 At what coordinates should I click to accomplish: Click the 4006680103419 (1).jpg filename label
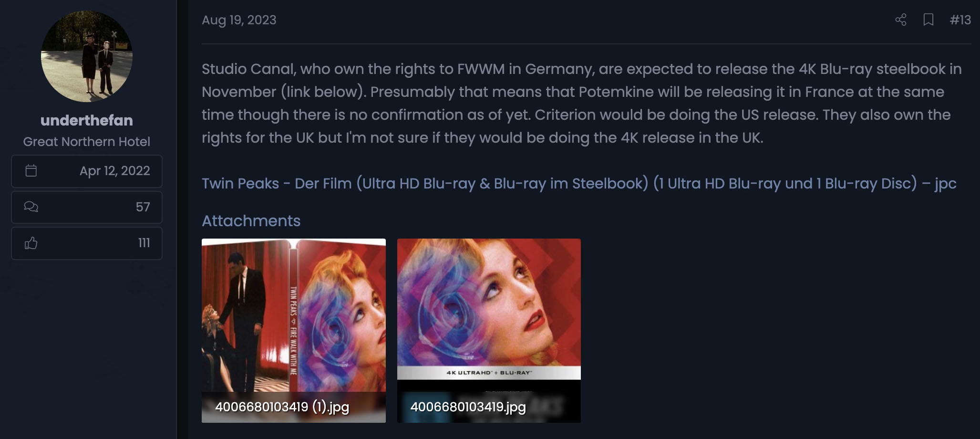pos(282,407)
